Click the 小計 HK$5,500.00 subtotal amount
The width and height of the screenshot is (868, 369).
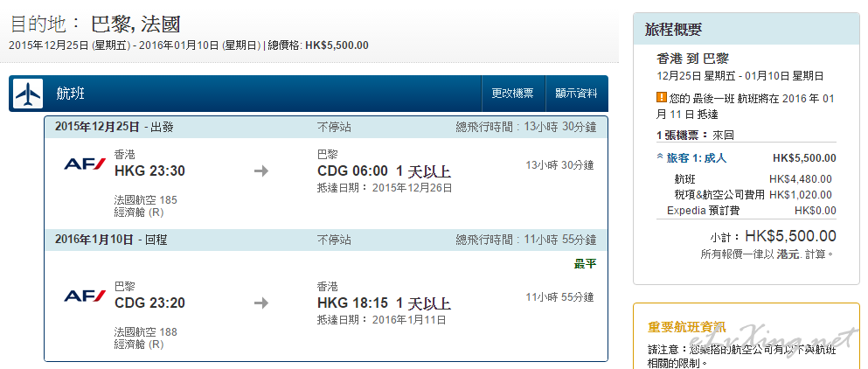click(790, 236)
